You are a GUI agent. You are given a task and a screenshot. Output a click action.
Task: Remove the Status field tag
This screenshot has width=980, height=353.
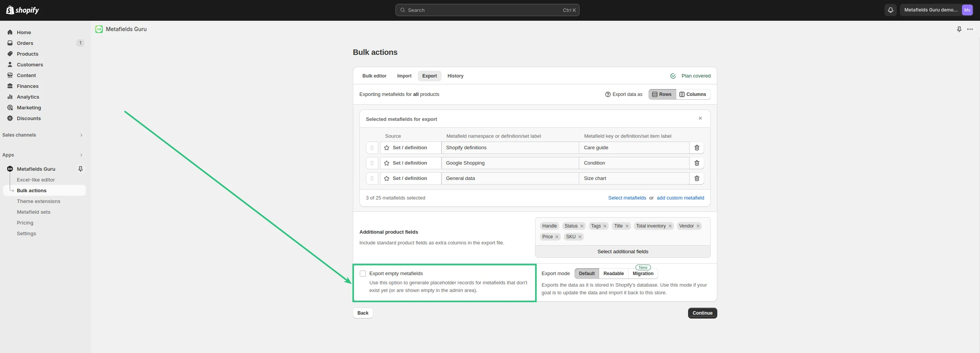coord(582,226)
